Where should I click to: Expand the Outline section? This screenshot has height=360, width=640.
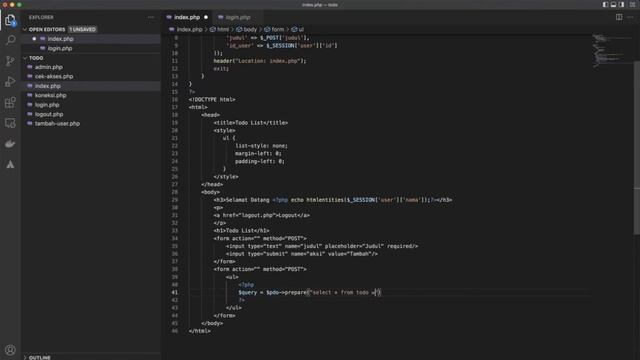(x=25, y=357)
